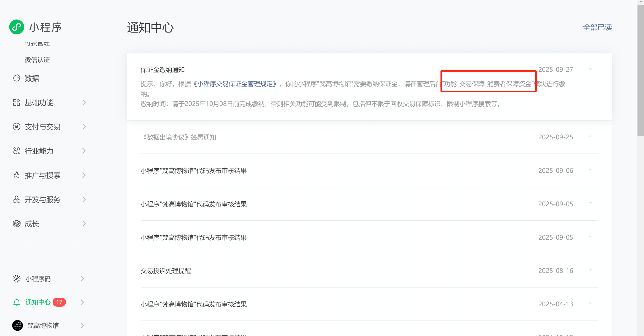
Task: Click the sparkle icon next to 小程序码
Action: pyautogui.click(x=16, y=279)
